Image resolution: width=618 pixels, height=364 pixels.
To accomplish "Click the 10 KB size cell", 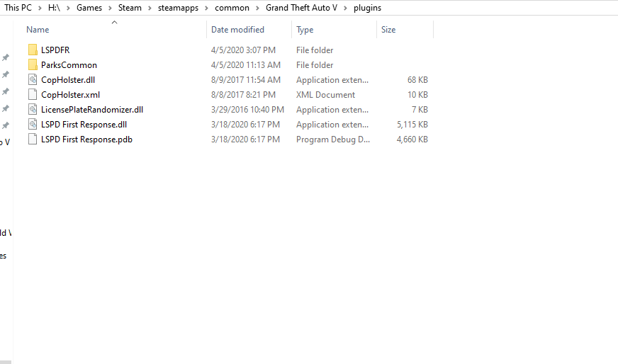I will (x=417, y=95).
